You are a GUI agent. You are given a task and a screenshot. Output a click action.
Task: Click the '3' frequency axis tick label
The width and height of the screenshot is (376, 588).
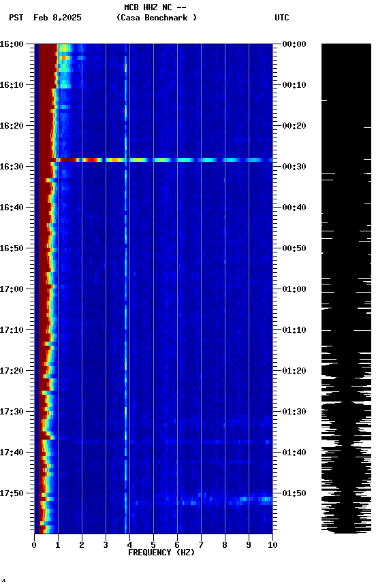pyautogui.click(x=106, y=545)
